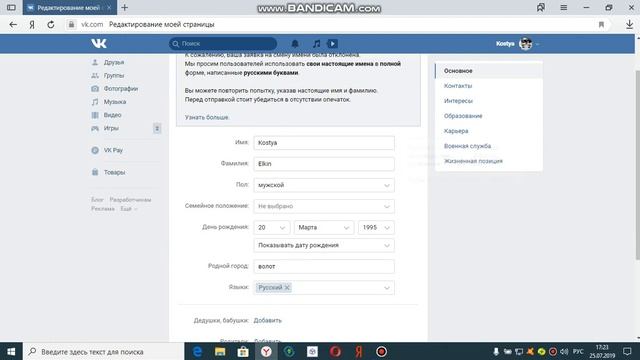
Task: Open the tab panel sidebar icon
Action: [11, 7]
